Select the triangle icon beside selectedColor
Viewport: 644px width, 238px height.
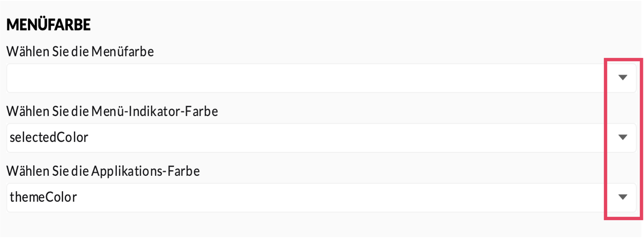coord(623,137)
